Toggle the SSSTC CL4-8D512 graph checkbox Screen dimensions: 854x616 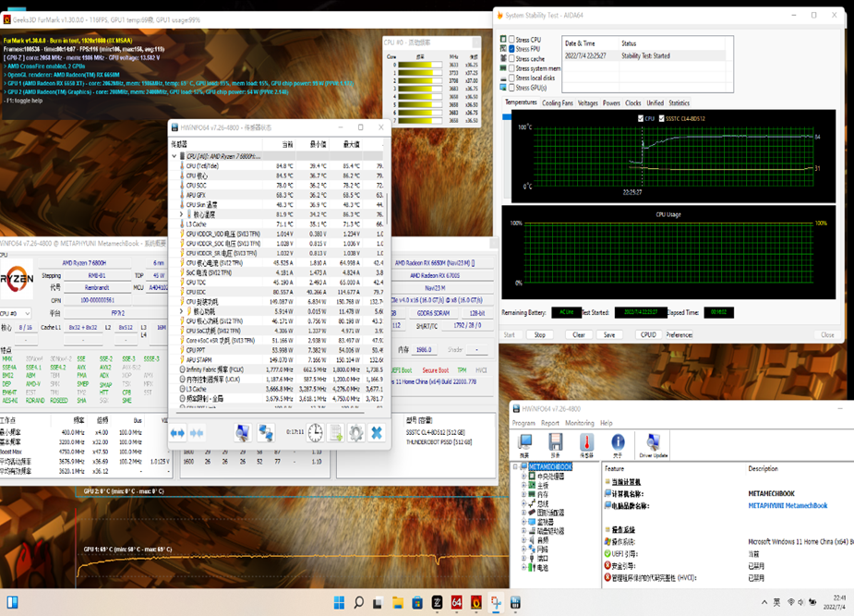coord(661,118)
